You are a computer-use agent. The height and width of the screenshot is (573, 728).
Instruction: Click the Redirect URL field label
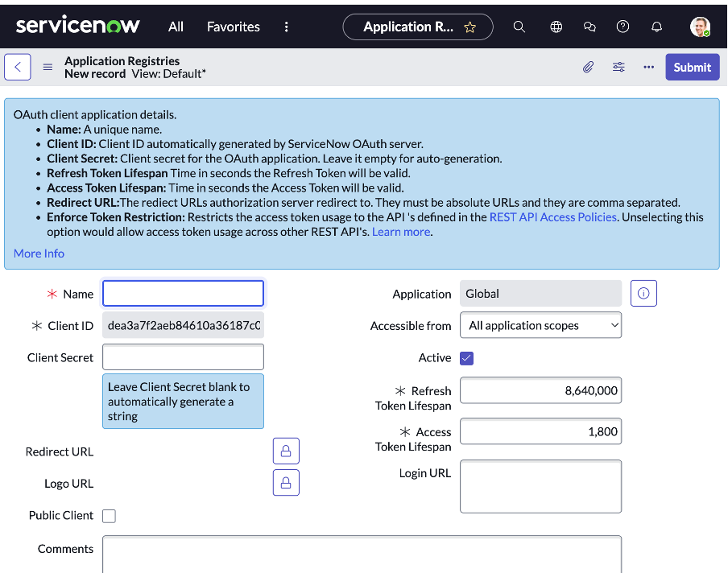point(60,451)
